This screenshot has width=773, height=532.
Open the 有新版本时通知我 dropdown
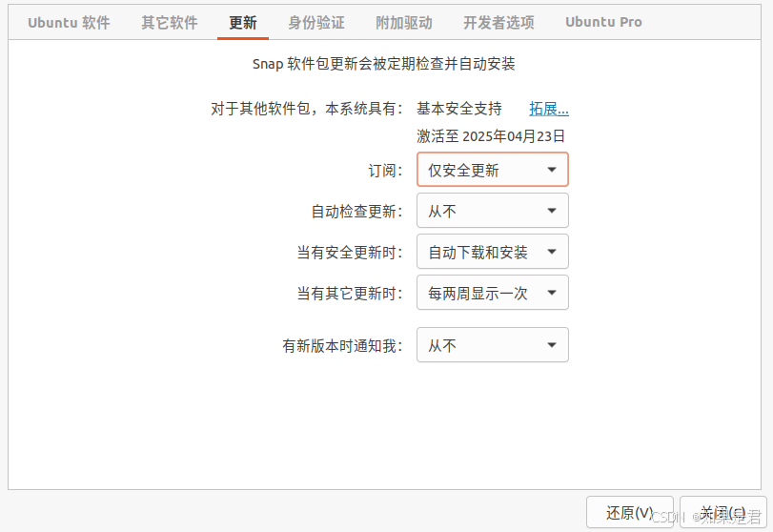[493, 344]
